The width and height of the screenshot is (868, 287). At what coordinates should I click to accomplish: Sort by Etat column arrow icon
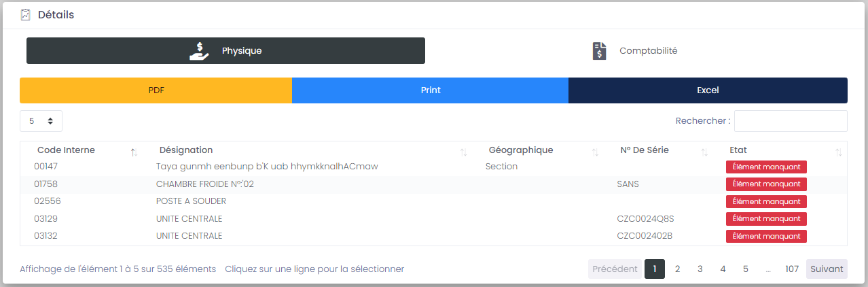[839, 153]
